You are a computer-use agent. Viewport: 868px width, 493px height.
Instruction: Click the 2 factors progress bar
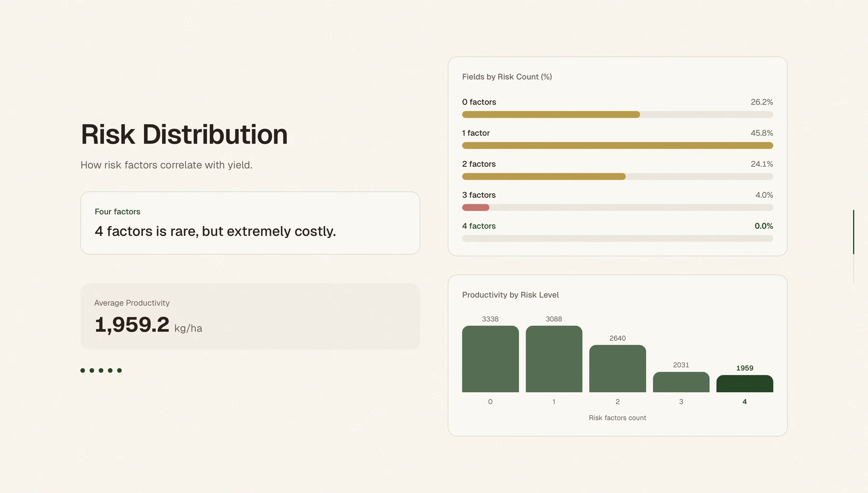point(617,176)
